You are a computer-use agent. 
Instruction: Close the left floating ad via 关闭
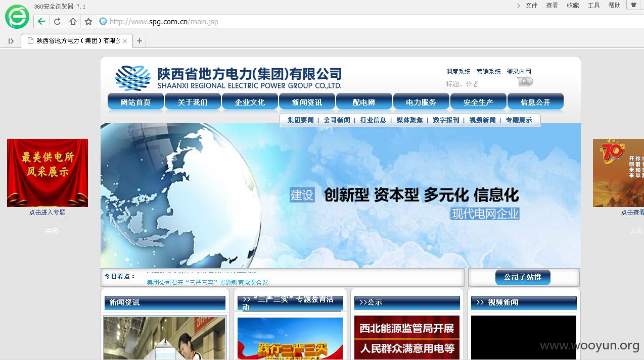(x=52, y=231)
